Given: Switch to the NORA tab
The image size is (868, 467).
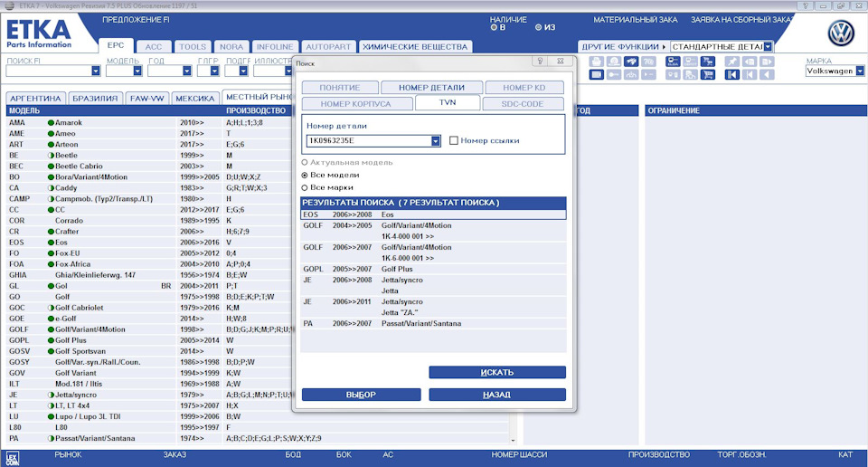Looking at the screenshot, I should [231, 47].
